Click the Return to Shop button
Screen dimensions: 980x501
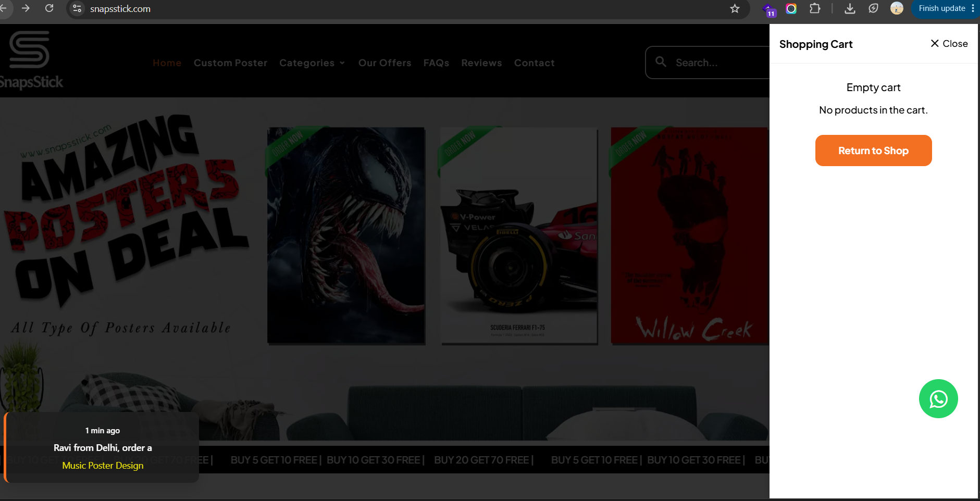click(873, 151)
